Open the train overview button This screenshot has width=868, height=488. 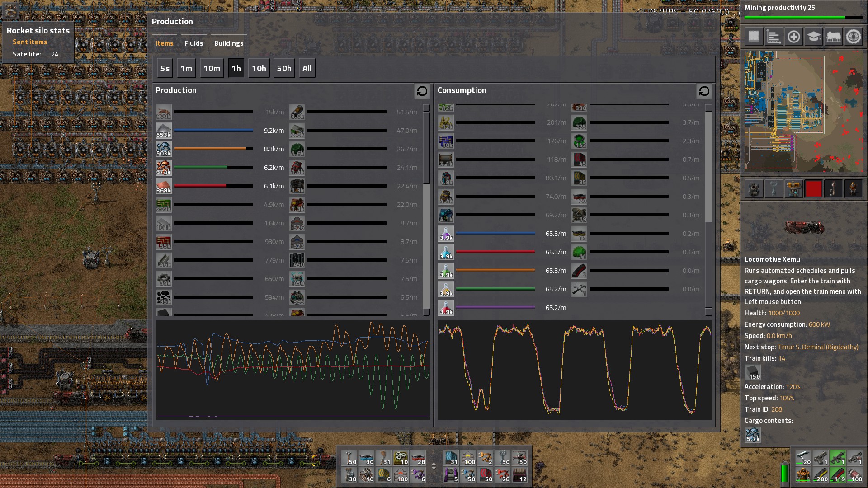point(833,37)
